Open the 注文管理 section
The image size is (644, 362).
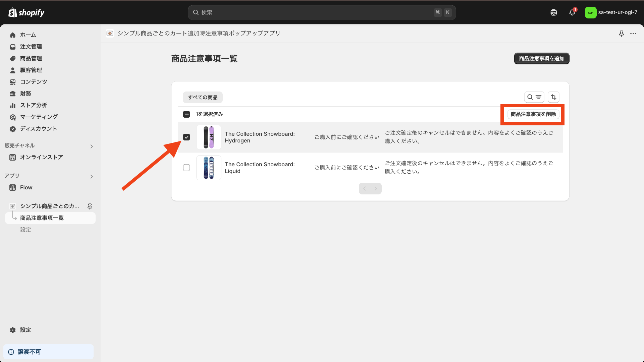[31, 47]
